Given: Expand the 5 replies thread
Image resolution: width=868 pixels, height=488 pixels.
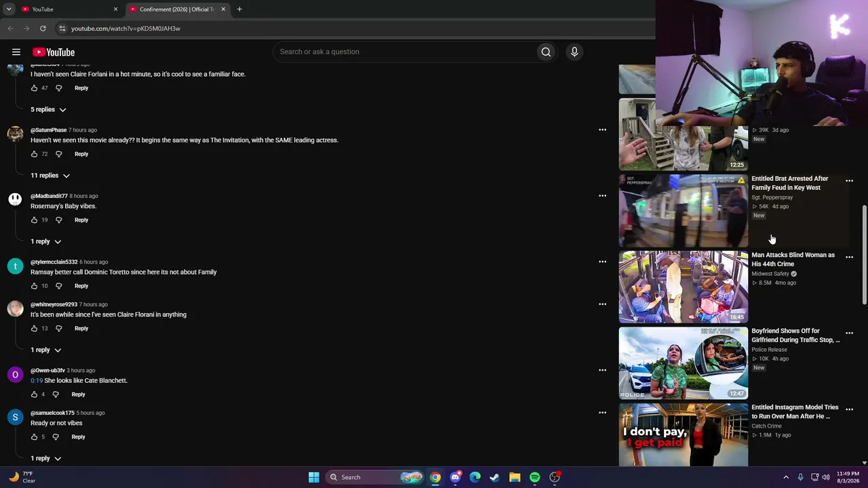Looking at the screenshot, I should click(48, 110).
